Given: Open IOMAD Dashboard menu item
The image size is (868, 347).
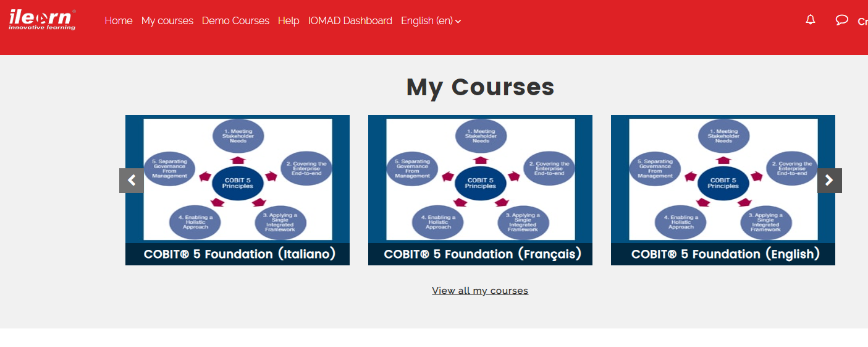Looking at the screenshot, I should 350,20.
